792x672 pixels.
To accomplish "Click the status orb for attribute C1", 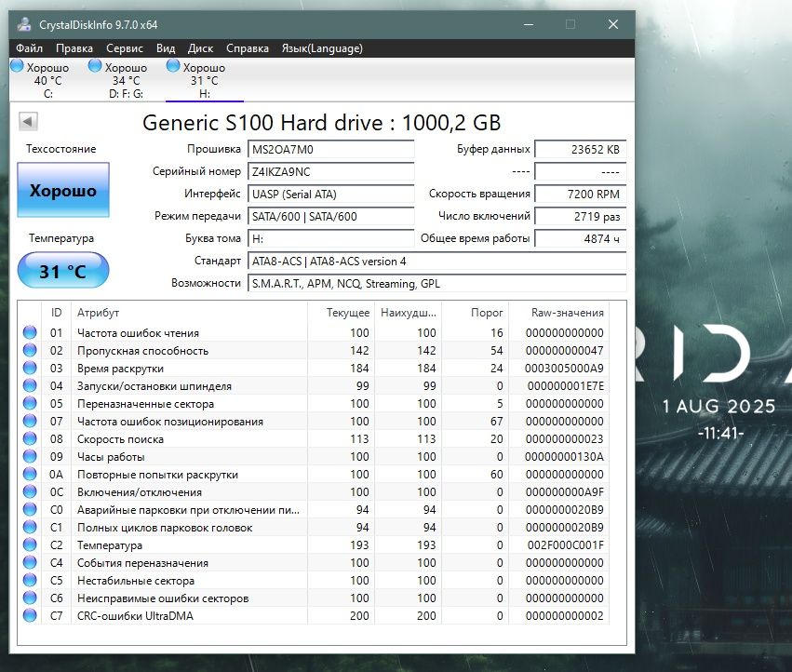I will click(x=30, y=527).
